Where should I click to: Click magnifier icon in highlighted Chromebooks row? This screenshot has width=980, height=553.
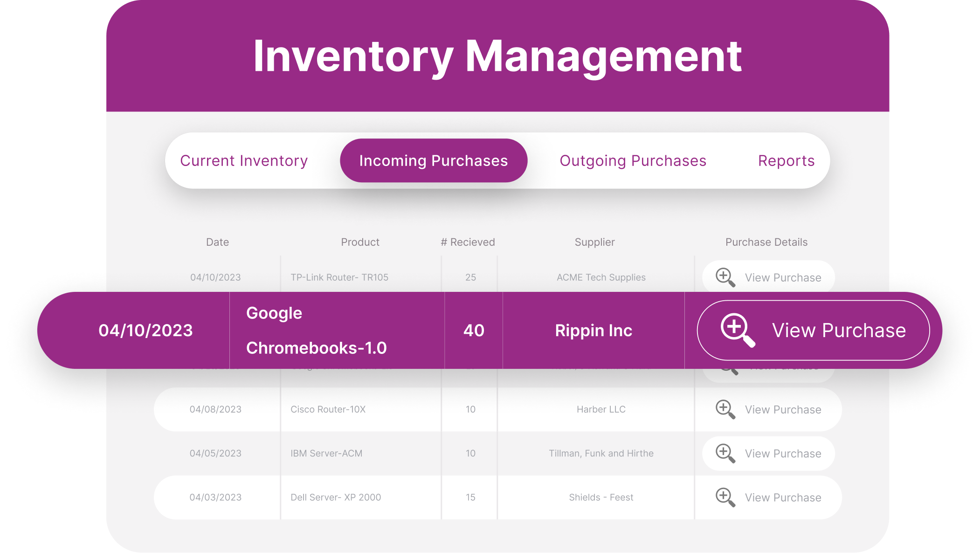737,330
